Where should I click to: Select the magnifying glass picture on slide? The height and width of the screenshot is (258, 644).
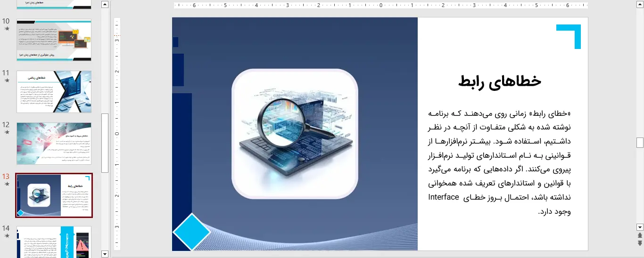(295, 134)
